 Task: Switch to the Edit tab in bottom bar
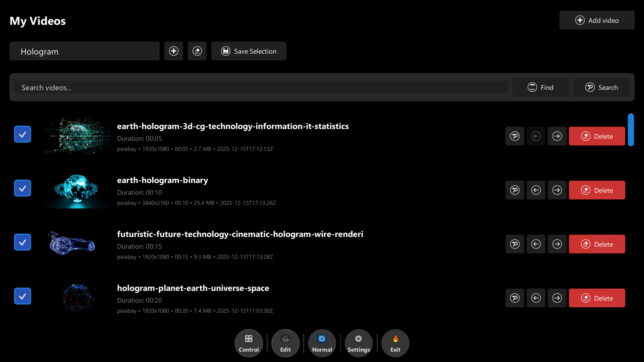point(285,343)
